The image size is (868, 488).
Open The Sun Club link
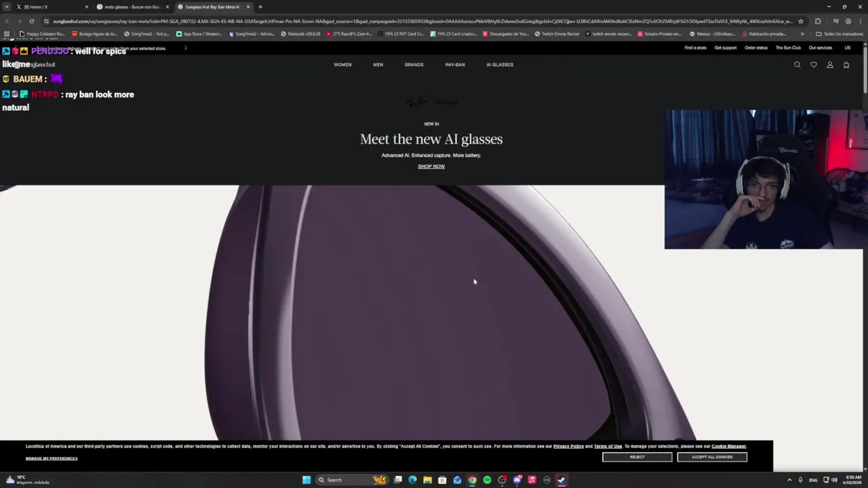(x=788, y=47)
